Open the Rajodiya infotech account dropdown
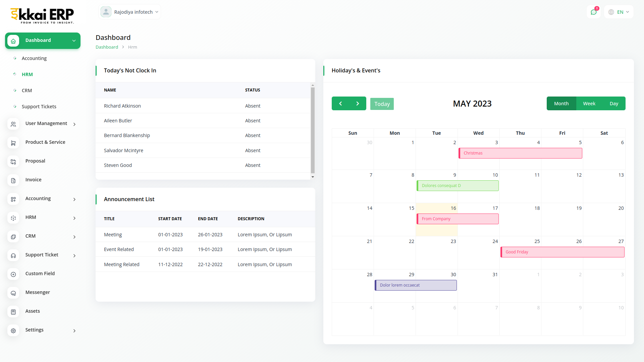This screenshot has height=362, width=644. coord(130,12)
